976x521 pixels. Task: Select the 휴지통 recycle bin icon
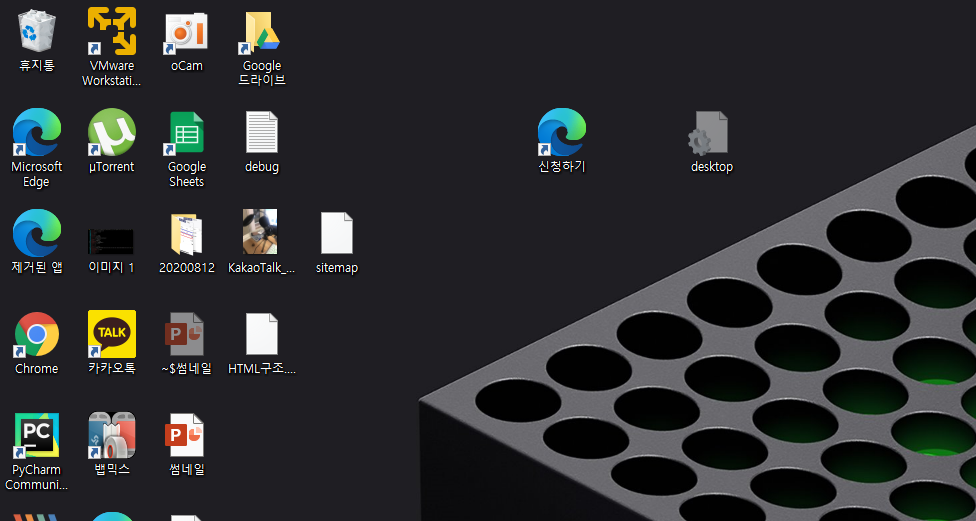(x=37, y=31)
